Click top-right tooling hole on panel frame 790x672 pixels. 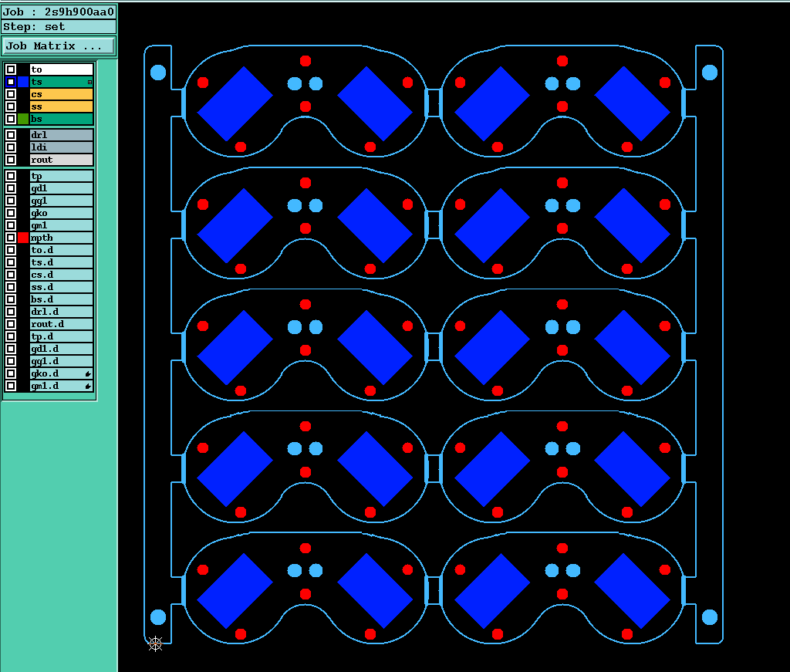point(710,73)
